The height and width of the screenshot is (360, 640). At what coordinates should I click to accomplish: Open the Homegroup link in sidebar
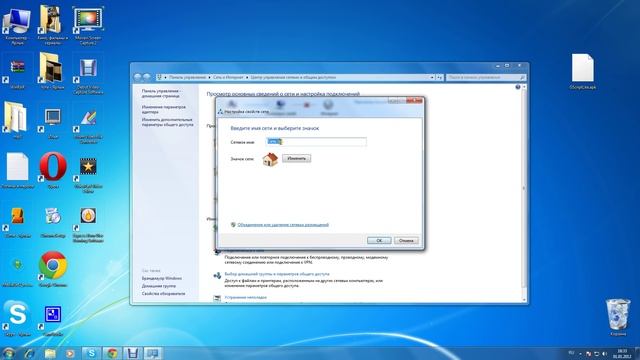(x=159, y=286)
